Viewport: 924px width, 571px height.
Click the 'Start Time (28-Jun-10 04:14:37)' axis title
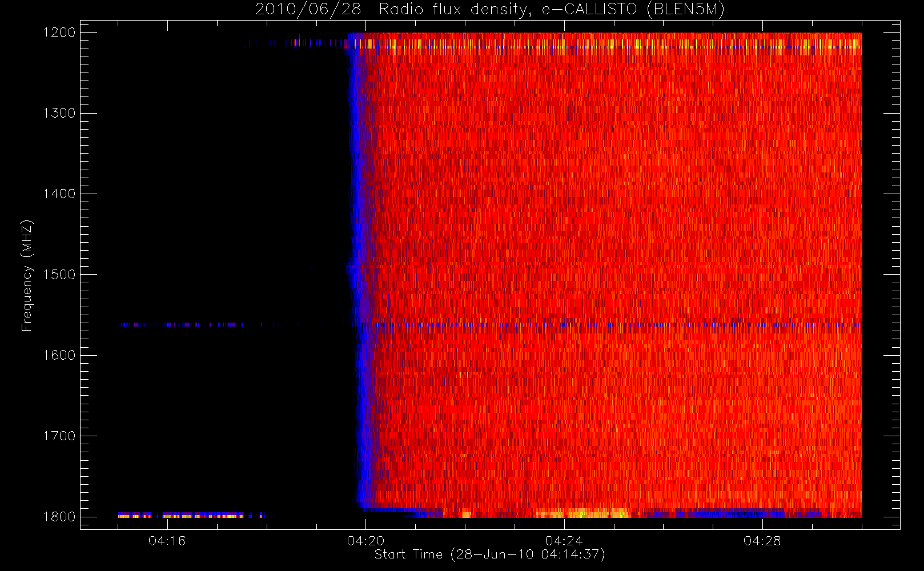490,554
